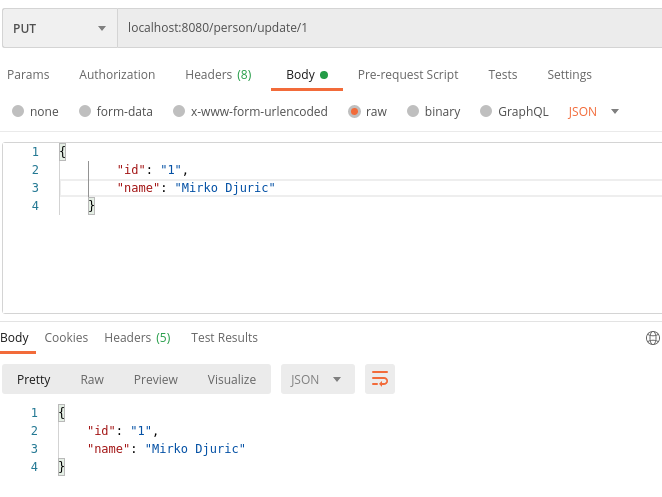
Task: Open the response JSON format dropdown
Action: click(x=317, y=380)
